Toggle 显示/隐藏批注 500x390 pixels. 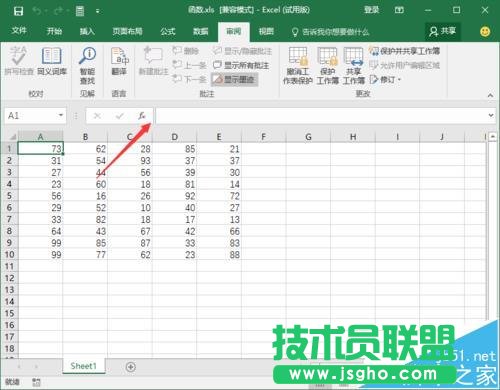pyautogui.click(x=242, y=51)
